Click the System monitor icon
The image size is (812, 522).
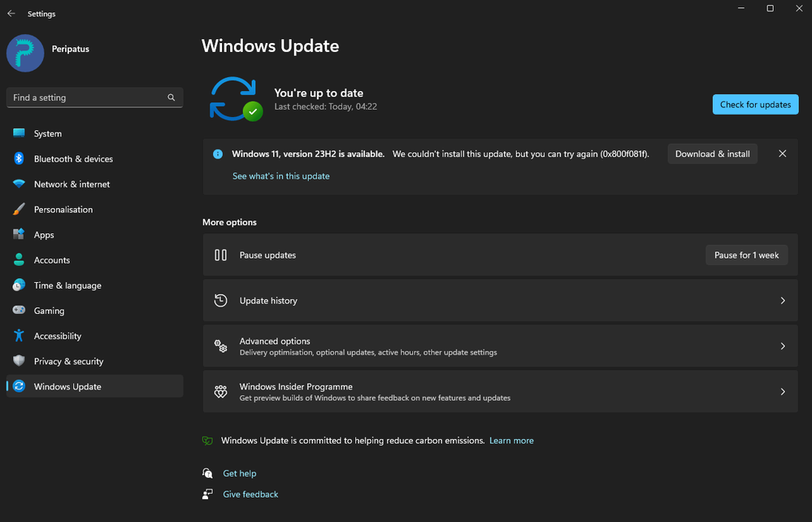pos(20,133)
